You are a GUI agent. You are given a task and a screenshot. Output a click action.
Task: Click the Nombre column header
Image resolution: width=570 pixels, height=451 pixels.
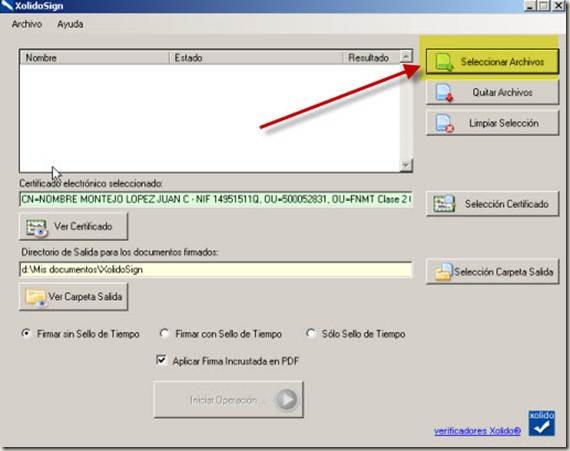point(95,58)
